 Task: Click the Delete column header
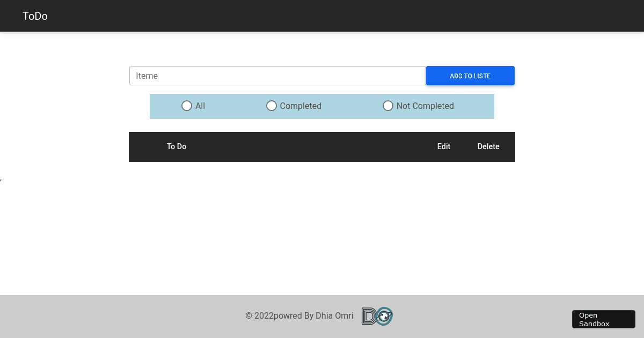click(488, 146)
